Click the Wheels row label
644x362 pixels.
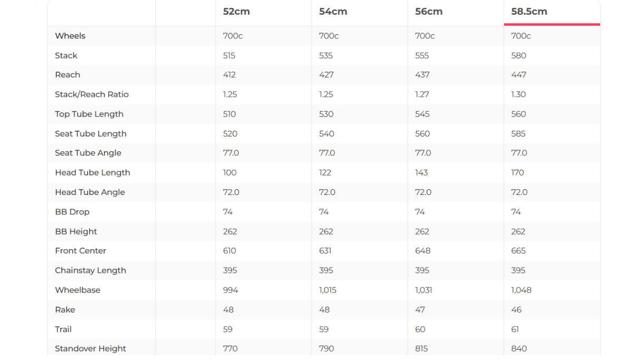[x=70, y=36]
